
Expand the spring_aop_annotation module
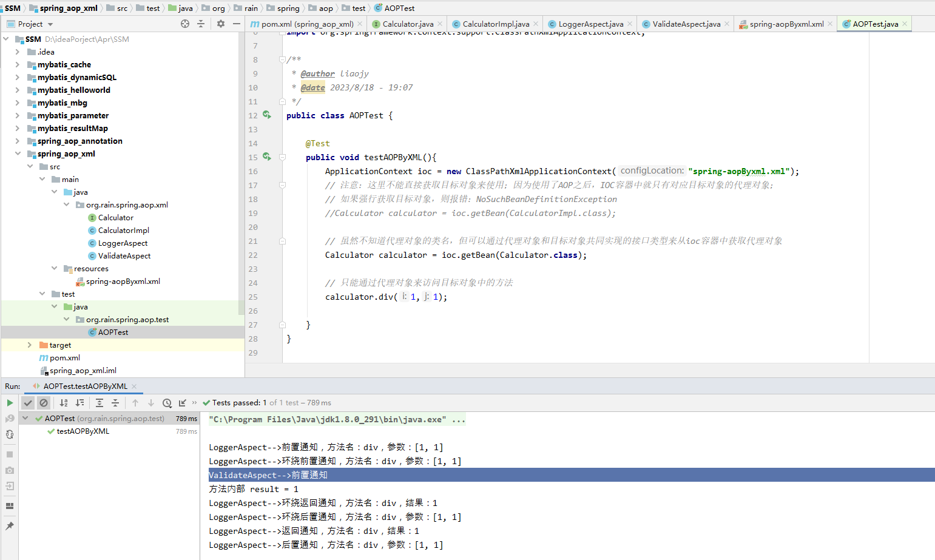point(18,141)
